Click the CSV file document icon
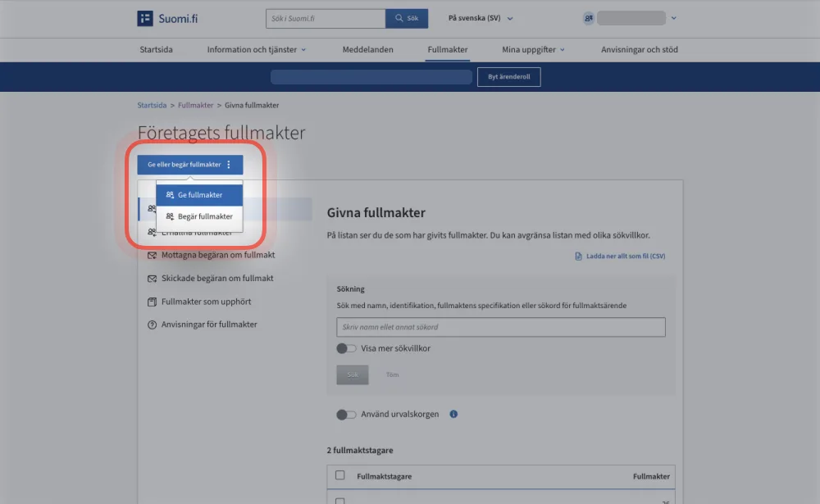 pyautogui.click(x=578, y=257)
